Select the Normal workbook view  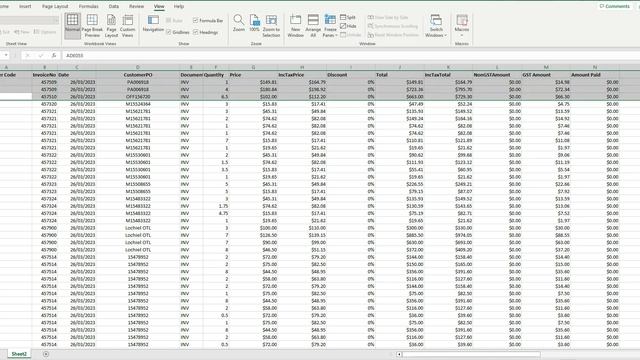(x=72, y=25)
